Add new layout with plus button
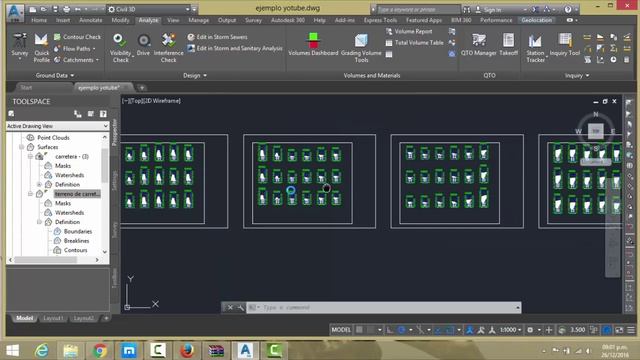The image size is (640, 360). [106, 318]
